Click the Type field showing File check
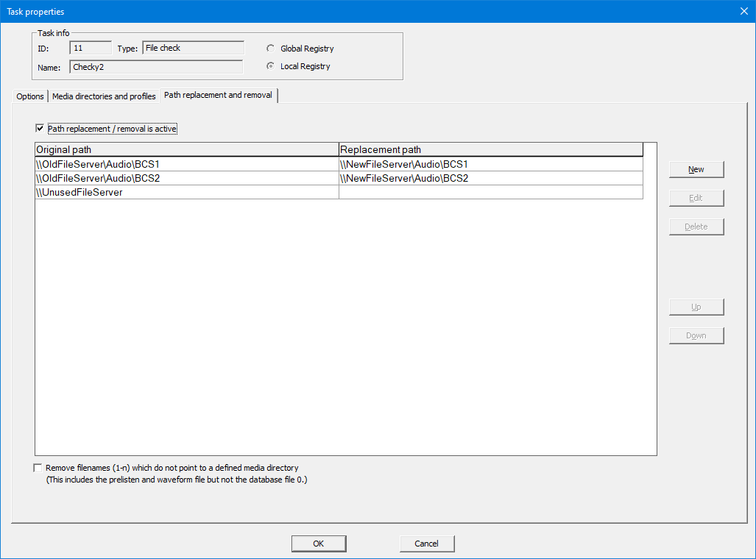This screenshot has width=756, height=559. 192,49
